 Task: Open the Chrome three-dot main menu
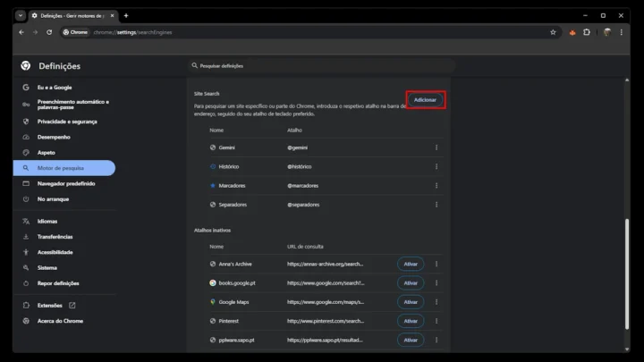(623, 32)
